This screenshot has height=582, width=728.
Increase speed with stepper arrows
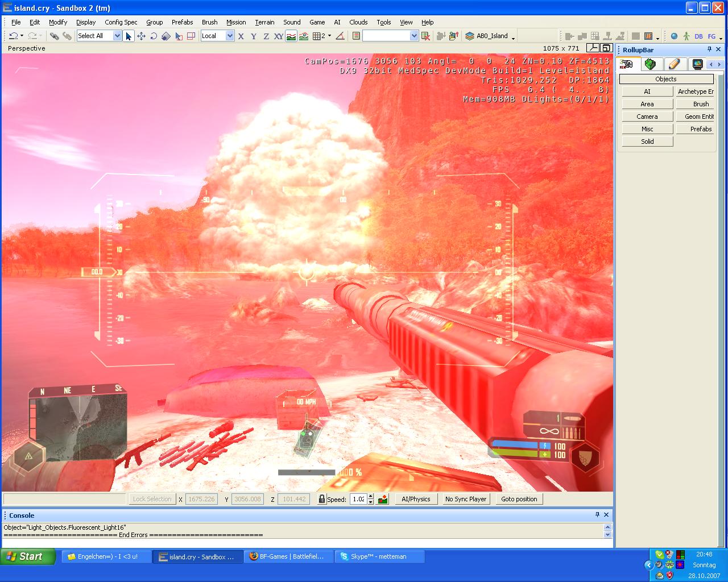tap(371, 496)
